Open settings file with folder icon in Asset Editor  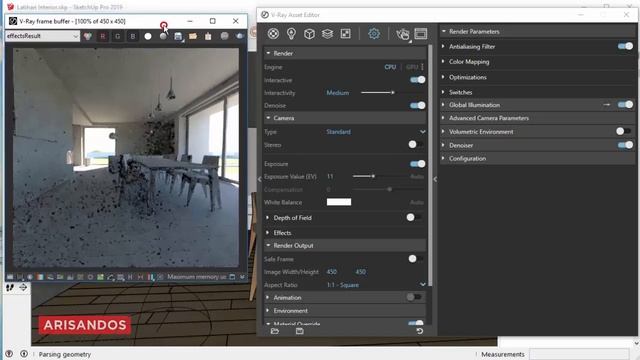[275, 331]
